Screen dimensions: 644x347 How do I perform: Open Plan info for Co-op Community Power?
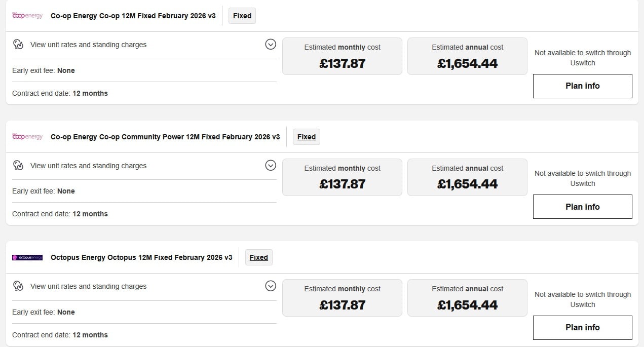[x=582, y=207]
